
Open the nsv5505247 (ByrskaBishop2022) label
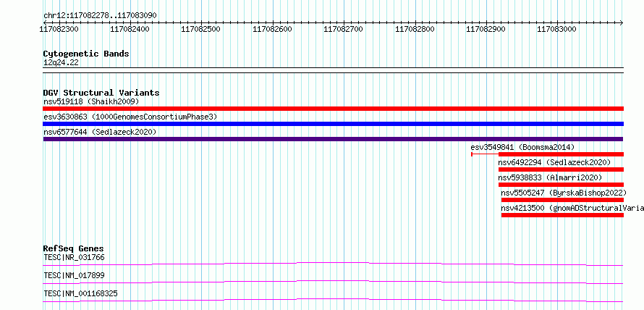(x=564, y=193)
